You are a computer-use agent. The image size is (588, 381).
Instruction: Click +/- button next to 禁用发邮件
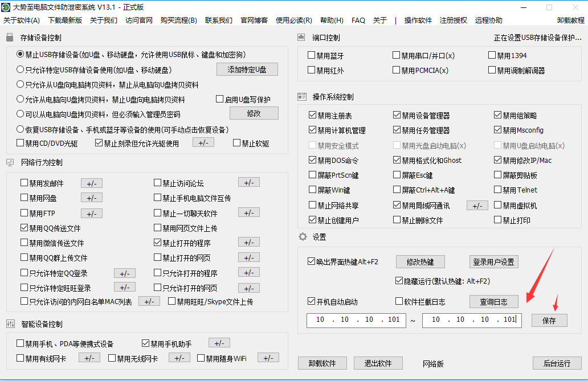point(92,183)
